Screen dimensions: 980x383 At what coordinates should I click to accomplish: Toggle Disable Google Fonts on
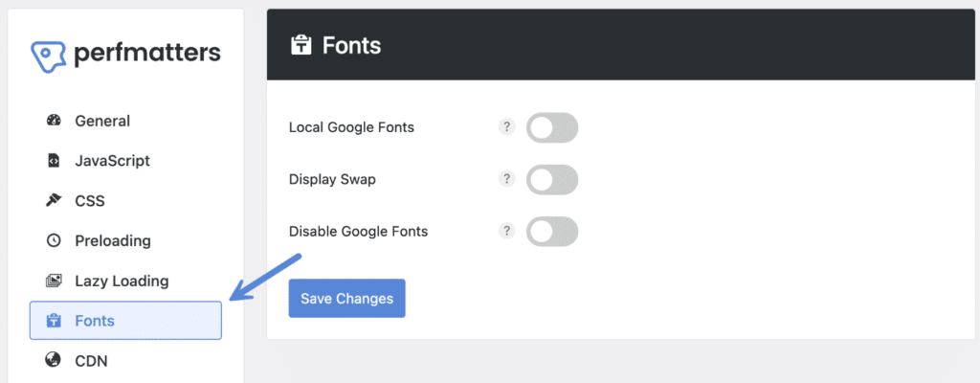[x=552, y=232]
